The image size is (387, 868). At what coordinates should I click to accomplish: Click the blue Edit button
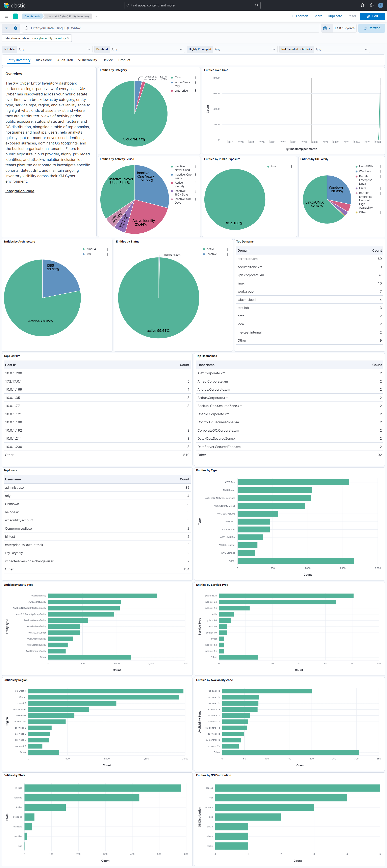372,16
